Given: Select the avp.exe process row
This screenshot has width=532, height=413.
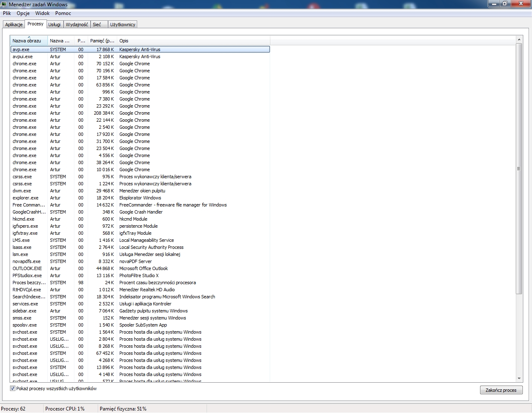Looking at the screenshot, I should tap(140, 49).
